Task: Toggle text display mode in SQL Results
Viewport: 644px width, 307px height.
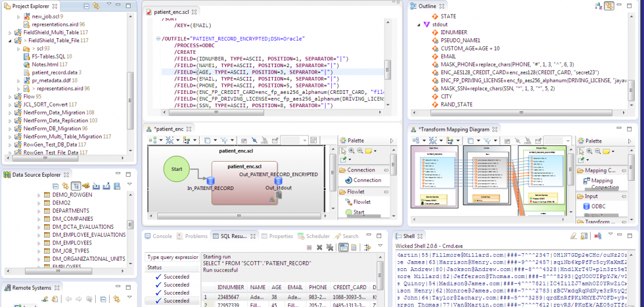Action: click(x=354, y=247)
